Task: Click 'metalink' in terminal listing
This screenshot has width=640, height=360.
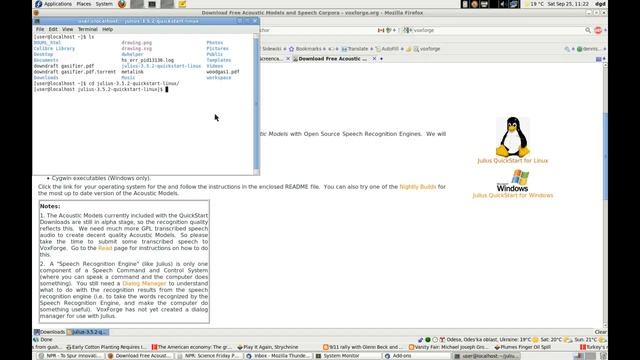Action: click(132, 72)
